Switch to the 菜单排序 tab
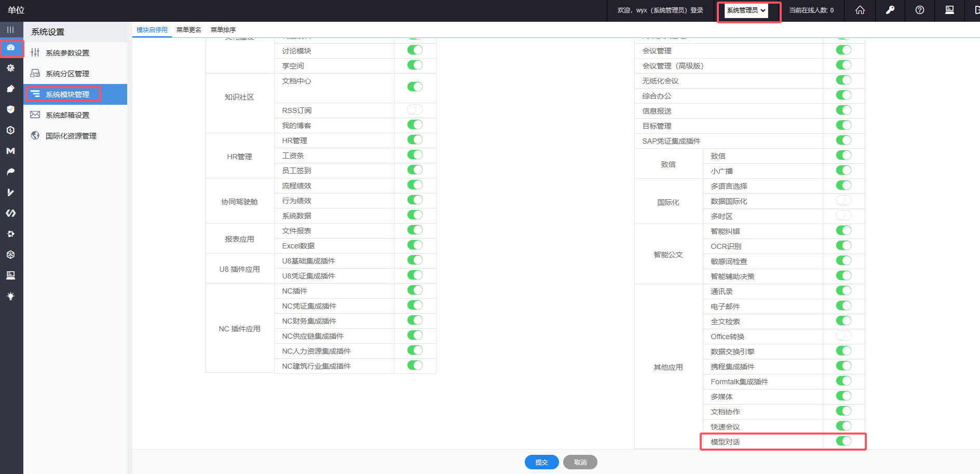 223,30
